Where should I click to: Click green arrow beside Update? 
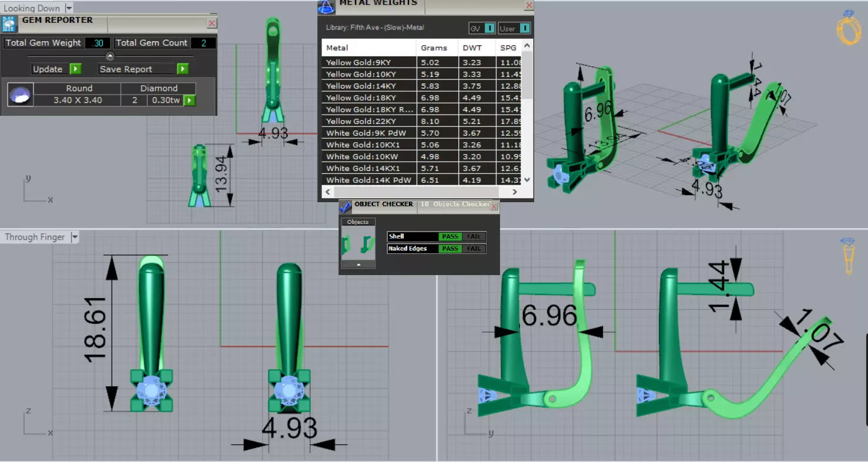click(75, 69)
